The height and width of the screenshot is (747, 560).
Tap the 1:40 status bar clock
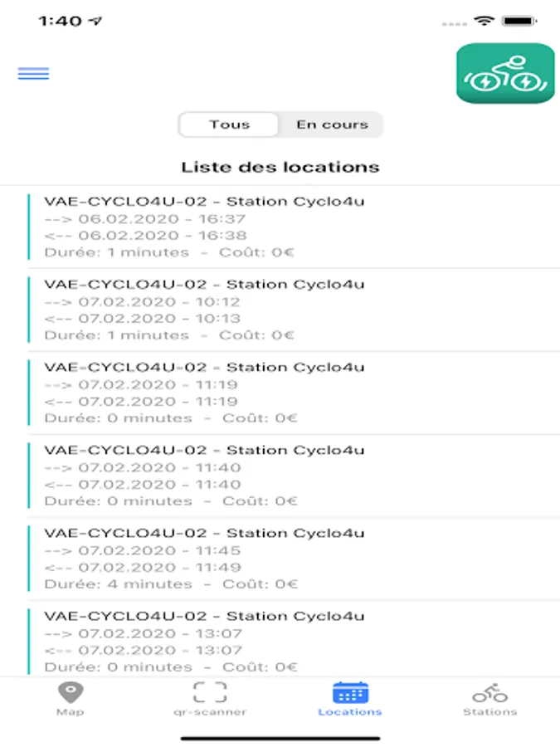pos(60,22)
